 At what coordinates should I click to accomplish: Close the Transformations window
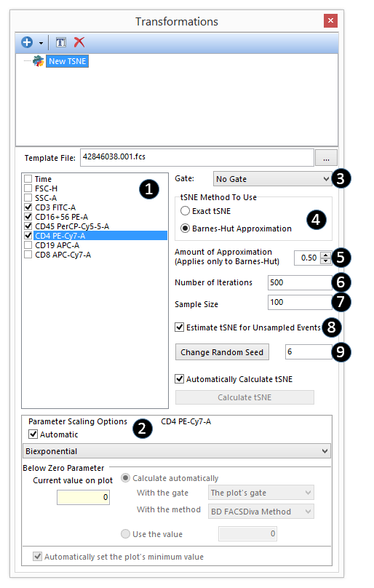pos(330,20)
